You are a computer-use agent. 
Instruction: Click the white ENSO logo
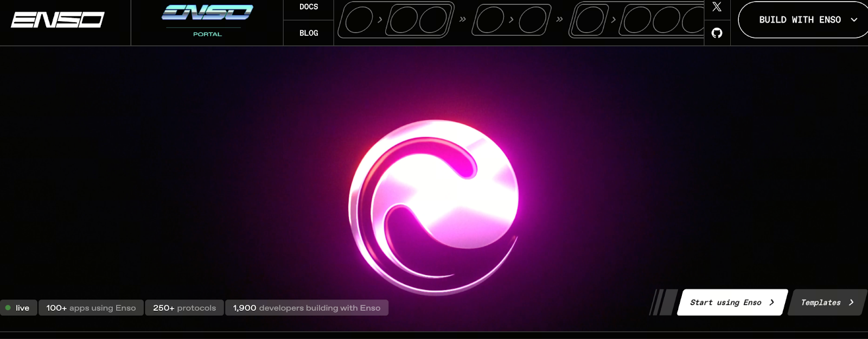pyautogui.click(x=58, y=20)
